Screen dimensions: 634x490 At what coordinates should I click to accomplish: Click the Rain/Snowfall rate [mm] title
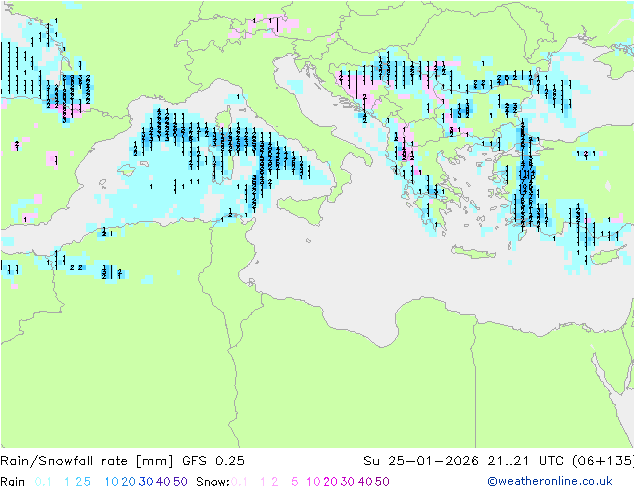87,461
